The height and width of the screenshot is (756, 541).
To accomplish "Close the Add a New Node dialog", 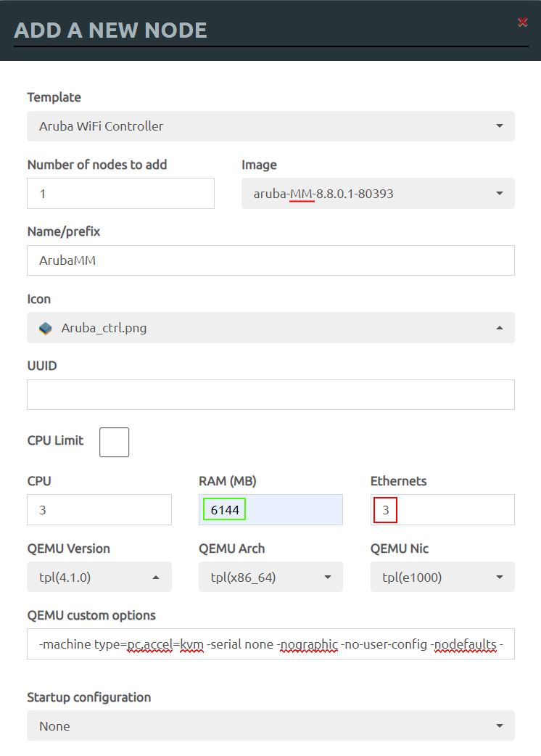I will (522, 22).
